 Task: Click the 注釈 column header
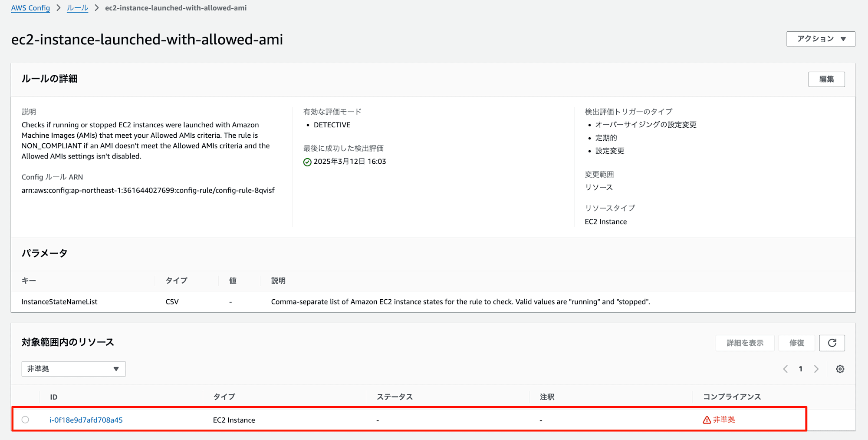pyautogui.click(x=547, y=397)
